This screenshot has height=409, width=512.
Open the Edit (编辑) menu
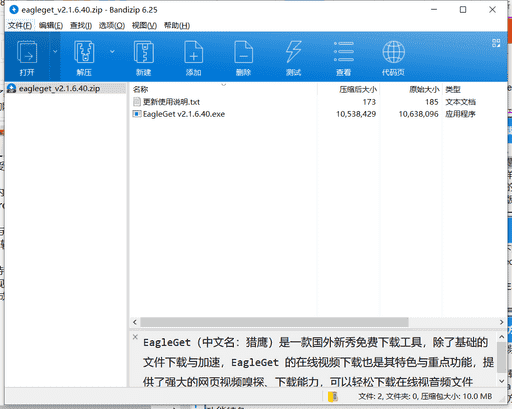(51, 26)
